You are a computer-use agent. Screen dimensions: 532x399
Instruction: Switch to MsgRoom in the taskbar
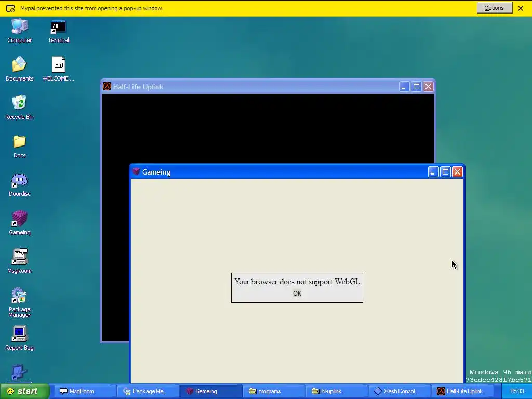pos(84,391)
